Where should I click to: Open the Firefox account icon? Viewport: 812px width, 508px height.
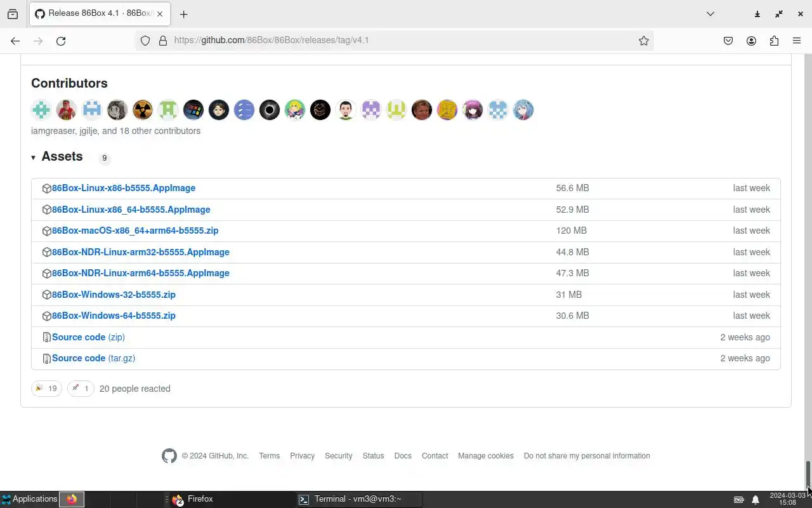[x=751, y=41]
